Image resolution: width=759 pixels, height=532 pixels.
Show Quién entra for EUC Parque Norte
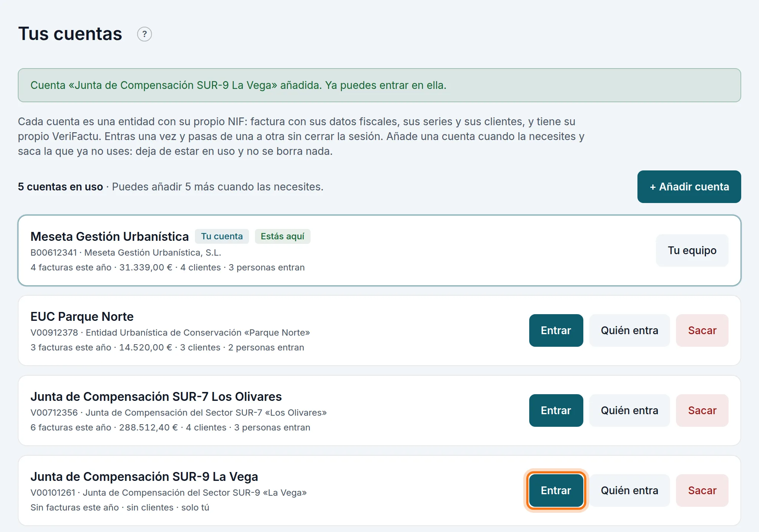click(629, 330)
